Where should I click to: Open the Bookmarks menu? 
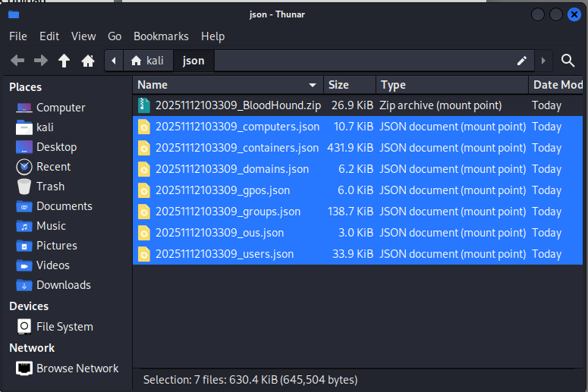(x=161, y=36)
